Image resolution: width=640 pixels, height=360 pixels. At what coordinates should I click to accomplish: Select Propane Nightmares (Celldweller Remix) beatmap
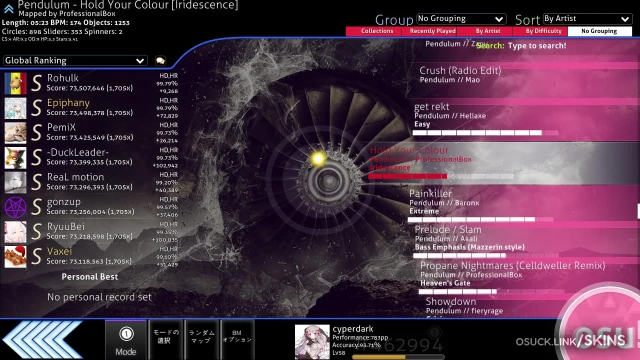527,277
